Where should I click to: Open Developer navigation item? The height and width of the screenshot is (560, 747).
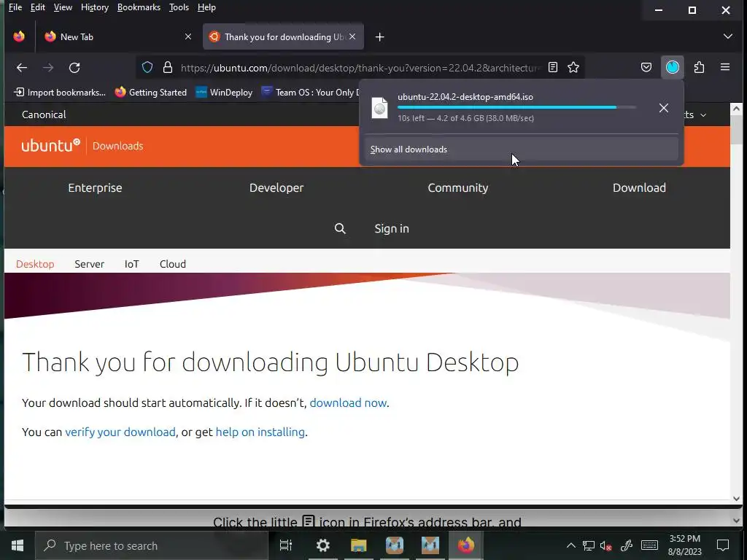[x=276, y=187]
